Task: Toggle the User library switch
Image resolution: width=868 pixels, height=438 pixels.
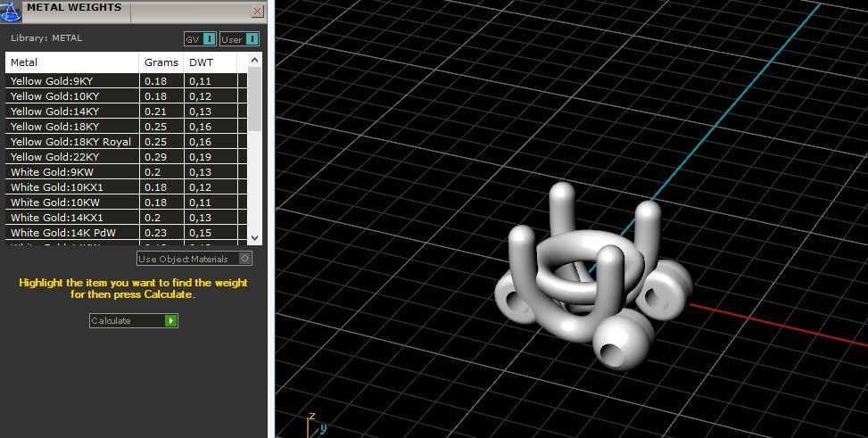Action: point(239,39)
